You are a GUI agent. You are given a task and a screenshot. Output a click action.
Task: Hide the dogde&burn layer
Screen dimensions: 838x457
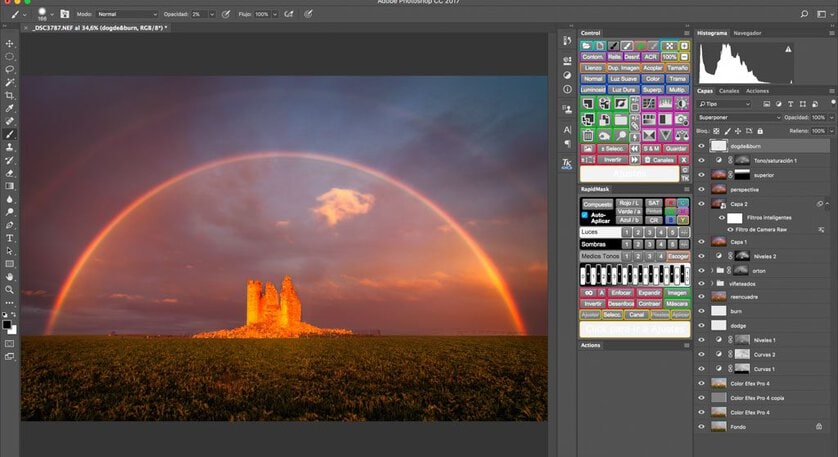701,146
